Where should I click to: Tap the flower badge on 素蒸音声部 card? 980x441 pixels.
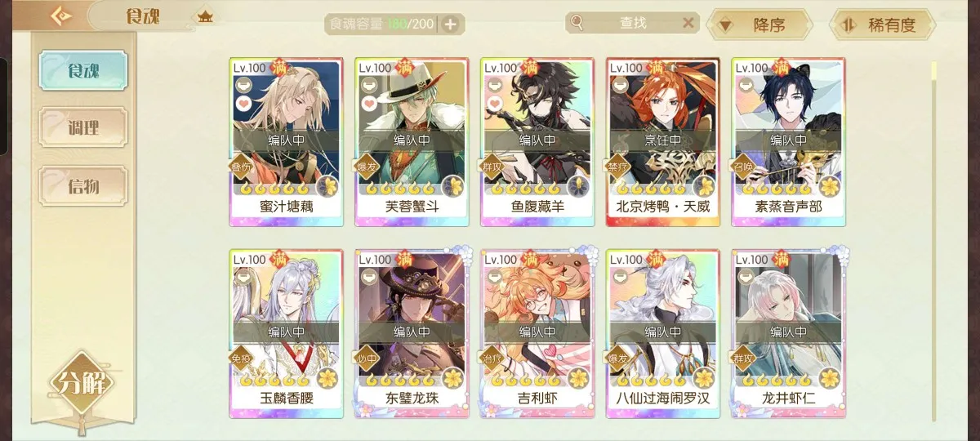pos(829,186)
